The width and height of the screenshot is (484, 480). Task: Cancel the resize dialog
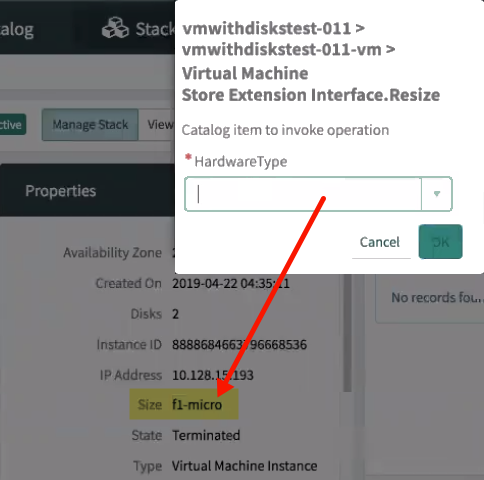click(x=380, y=242)
